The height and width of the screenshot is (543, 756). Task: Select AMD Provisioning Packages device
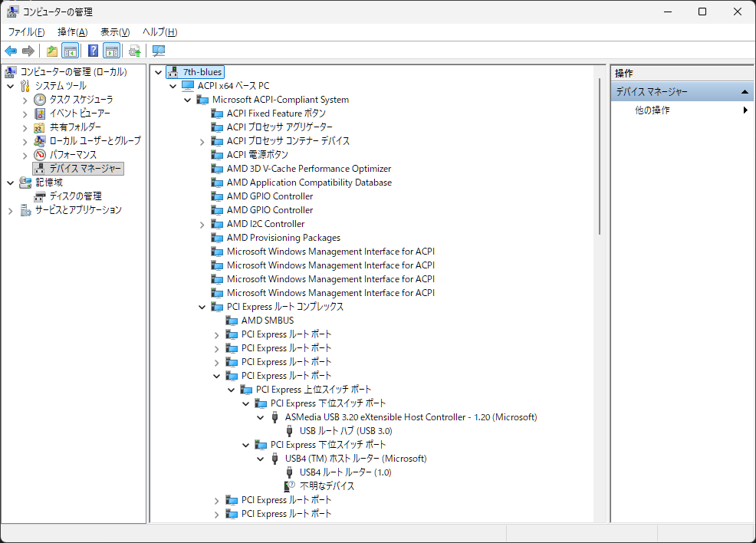click(x=284, y=238)
